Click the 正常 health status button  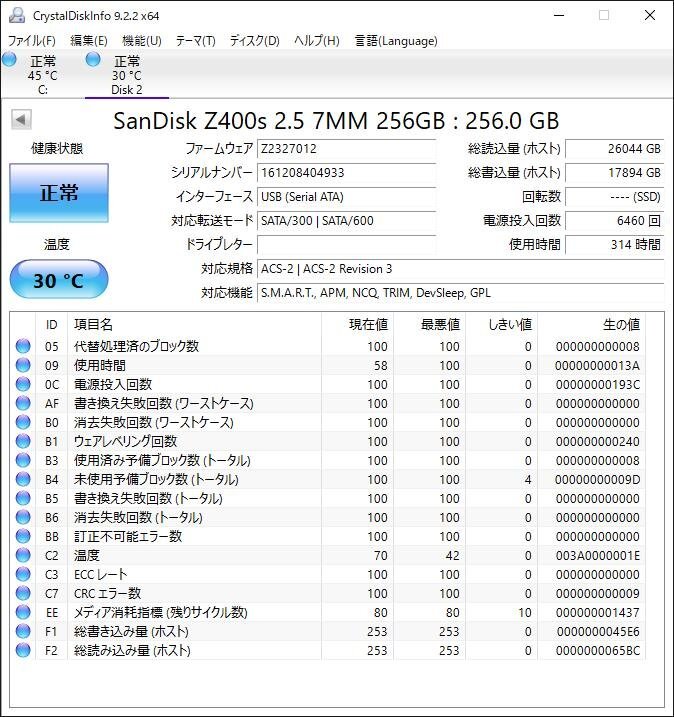[x=59, y=193]
